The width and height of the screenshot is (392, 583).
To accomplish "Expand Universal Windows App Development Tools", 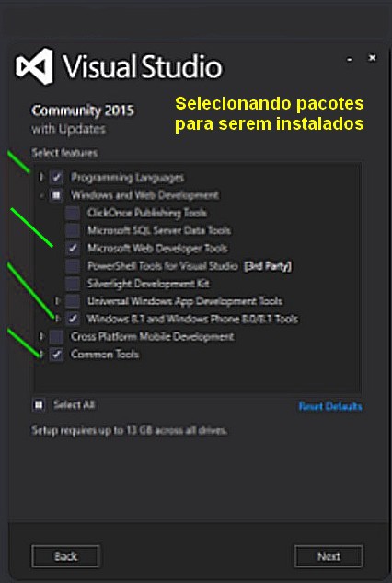I will click(57, 301).
